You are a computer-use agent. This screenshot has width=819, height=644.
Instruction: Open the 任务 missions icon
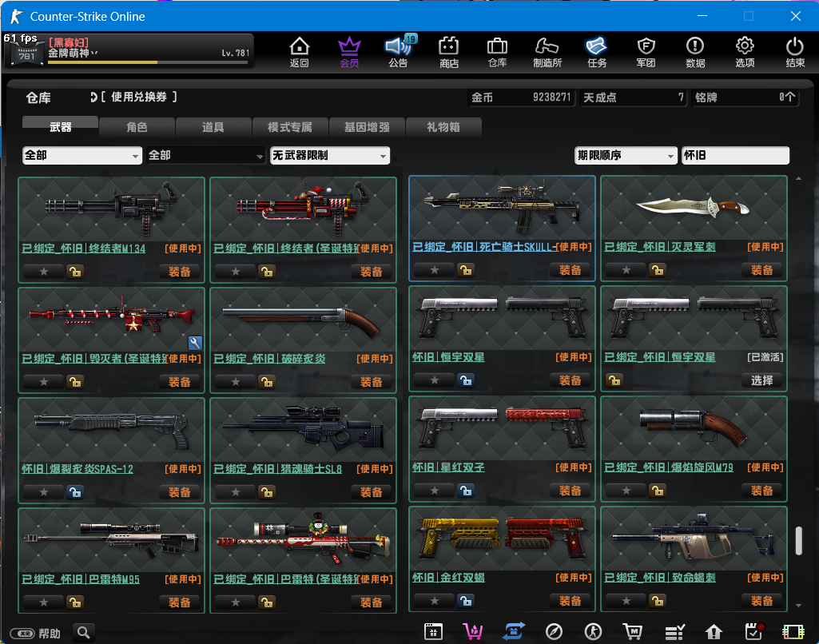point(597,52)
